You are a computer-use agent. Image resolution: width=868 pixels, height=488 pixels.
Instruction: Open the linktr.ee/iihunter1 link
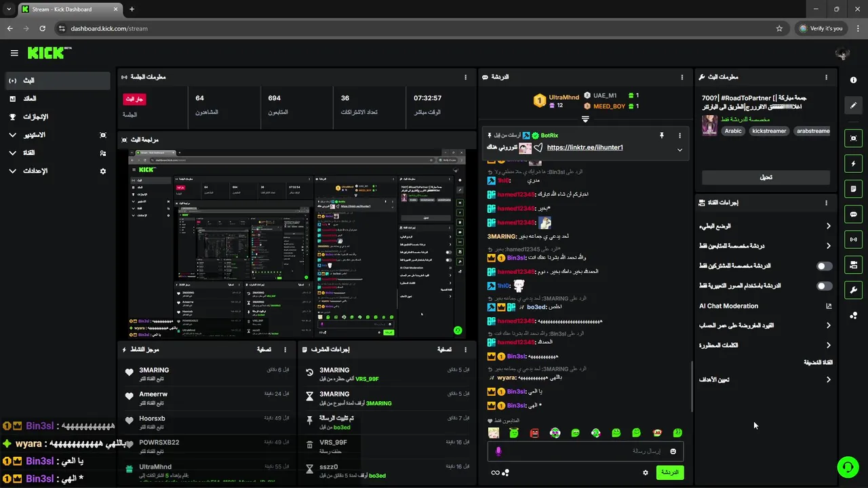pos(585,148)
